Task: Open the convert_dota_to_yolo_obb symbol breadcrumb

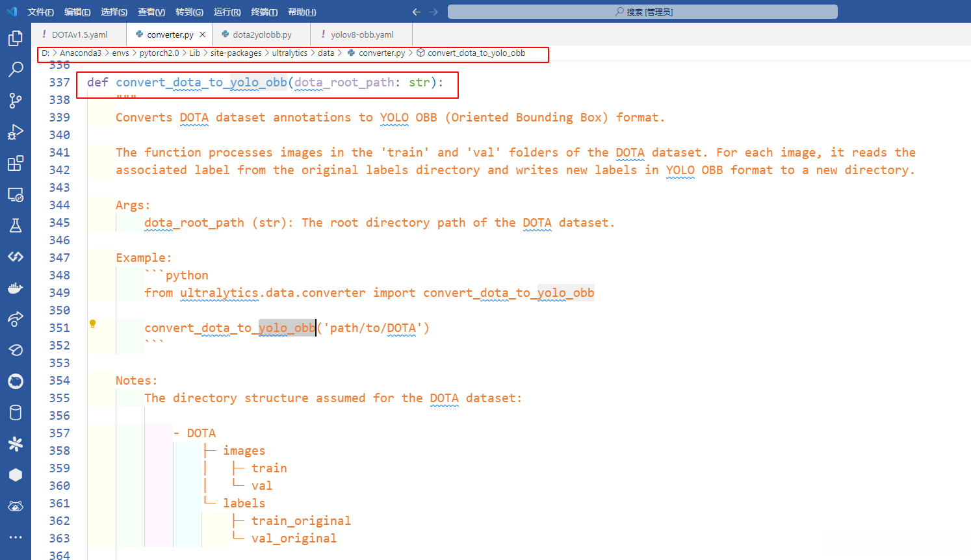Action: [x=471, y=53]
